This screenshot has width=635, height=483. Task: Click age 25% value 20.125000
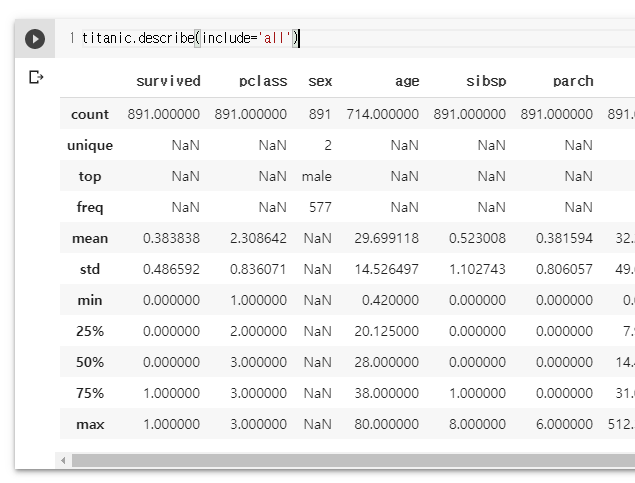(387, 331)
